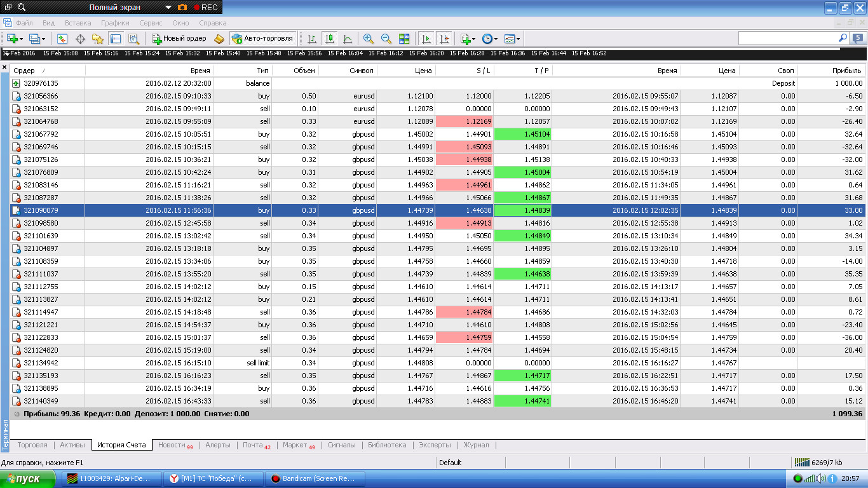
Task: Open the Вставка menu
Action: pyautogui.click(x=78, y=23)
